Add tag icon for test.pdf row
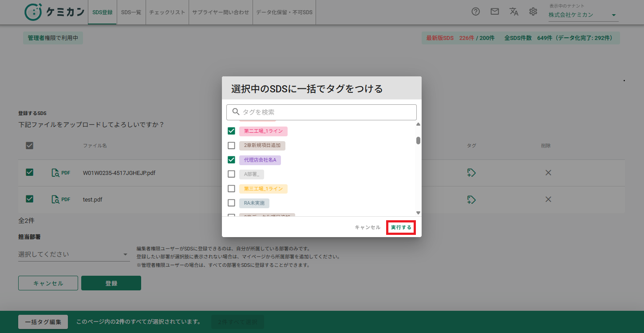This screenshot has height=333, width=644. tap(471, 200)
